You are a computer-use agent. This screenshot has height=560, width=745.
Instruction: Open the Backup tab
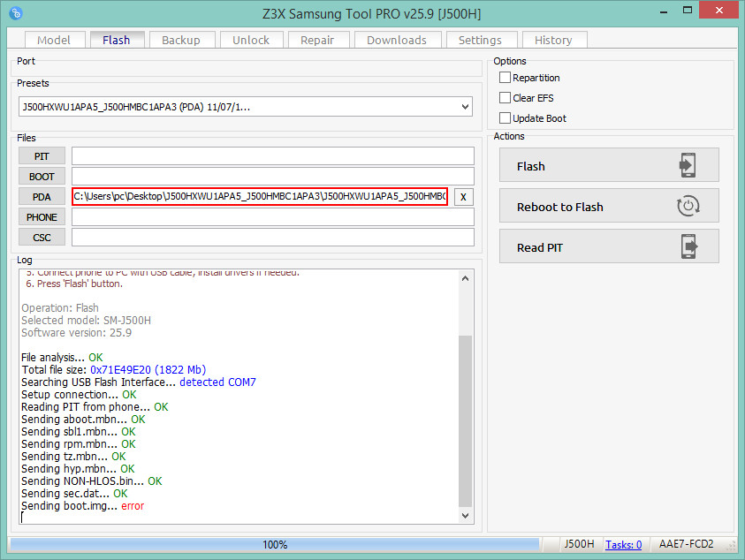(181, 40)
